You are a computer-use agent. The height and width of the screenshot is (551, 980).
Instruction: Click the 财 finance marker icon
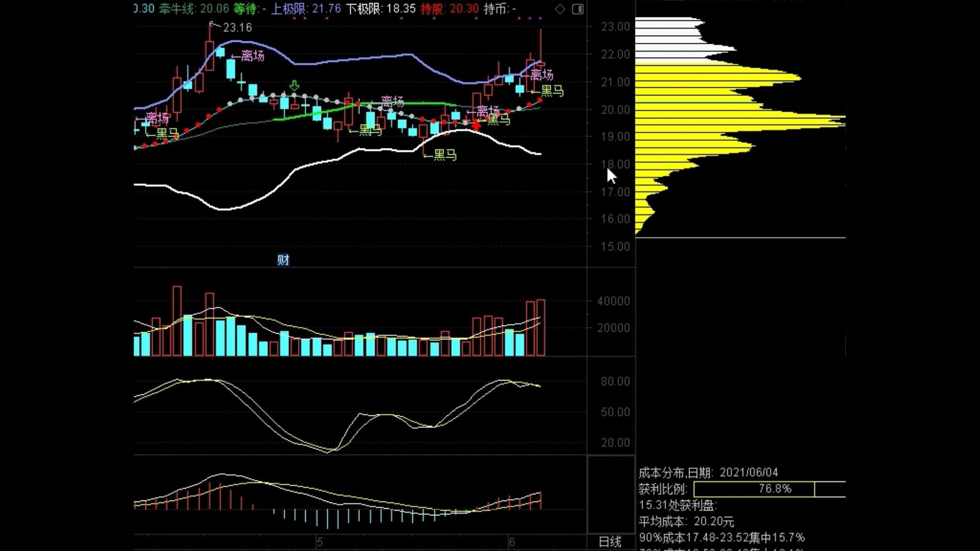[283, 260]
